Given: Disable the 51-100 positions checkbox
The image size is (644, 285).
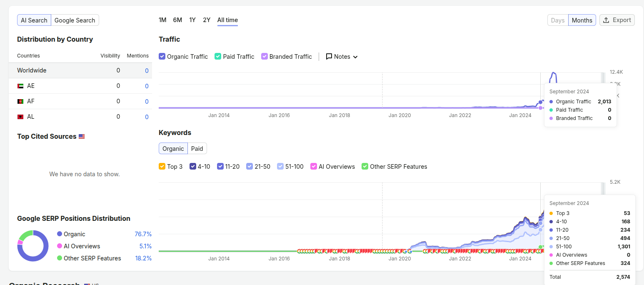Looking at the screenshot, I should [x=280, y=166].
